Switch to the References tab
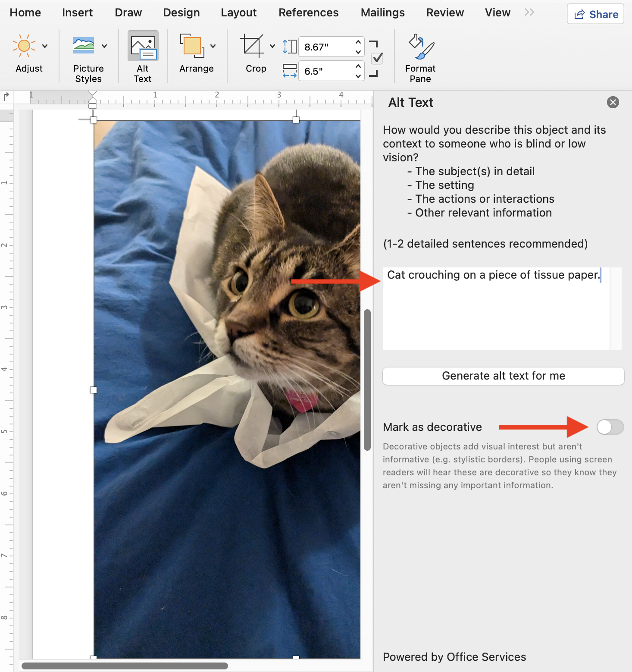Screen dimensions: 632x672 click(308, 13)
